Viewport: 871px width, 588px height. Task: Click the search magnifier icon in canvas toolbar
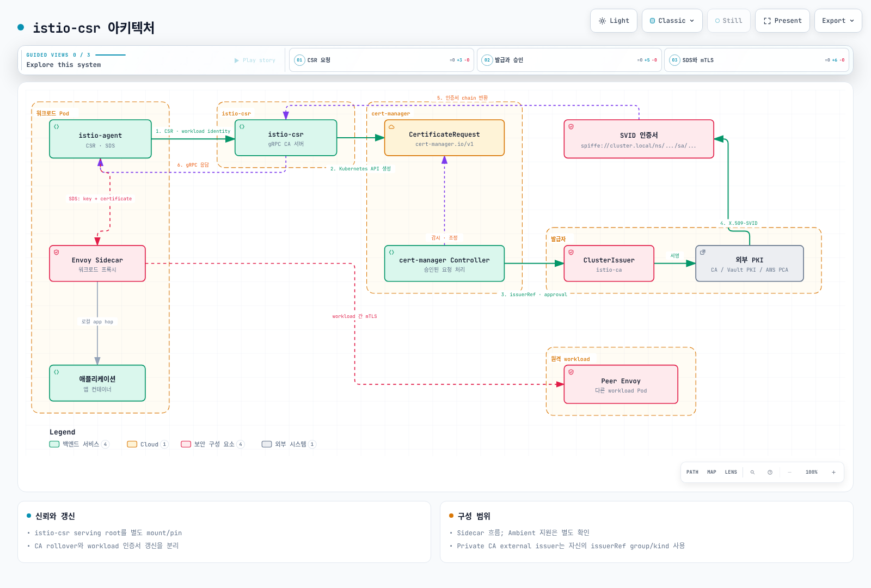point(752,472)
